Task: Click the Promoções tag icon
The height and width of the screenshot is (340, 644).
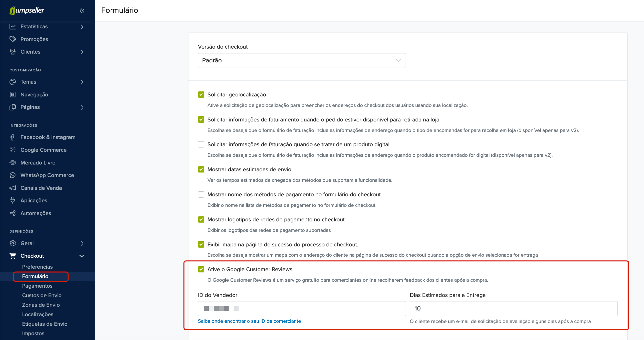Action: tap(13, 39)
